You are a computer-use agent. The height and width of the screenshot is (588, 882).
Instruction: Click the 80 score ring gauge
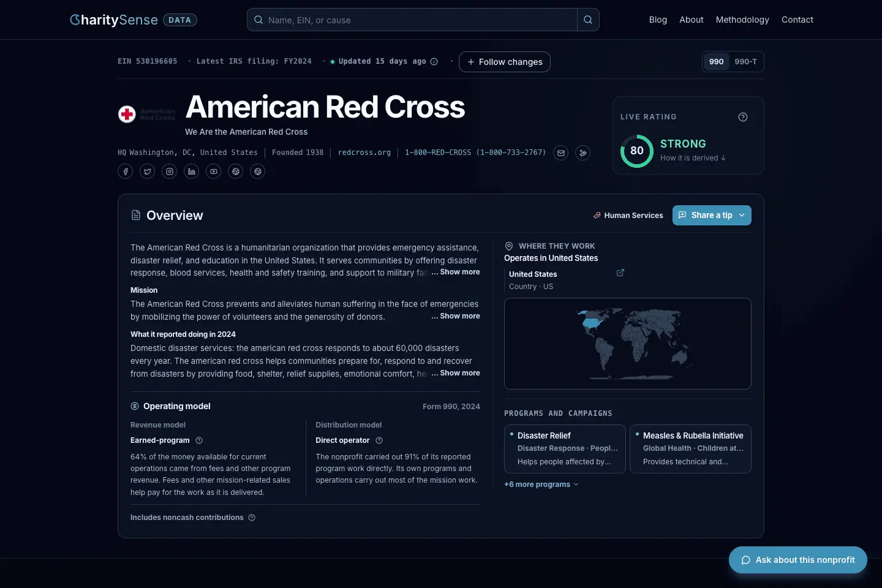[x=637, y=151]
